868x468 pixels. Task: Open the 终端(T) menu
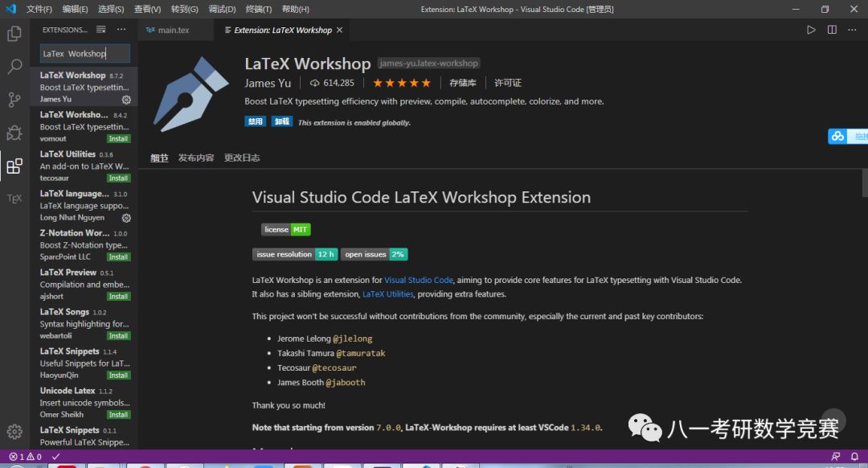pos(259,10)
